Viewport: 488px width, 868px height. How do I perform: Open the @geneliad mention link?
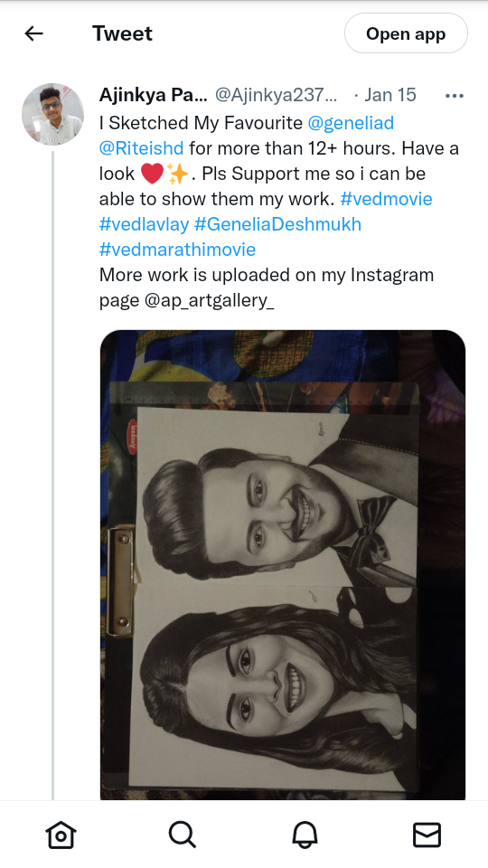coord(351,123)
